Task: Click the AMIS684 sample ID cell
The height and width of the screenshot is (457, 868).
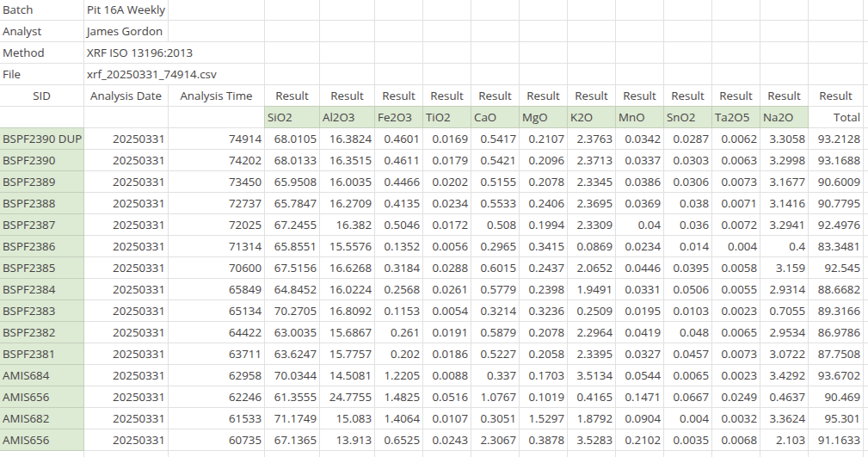Action: [x=41, y=375]
